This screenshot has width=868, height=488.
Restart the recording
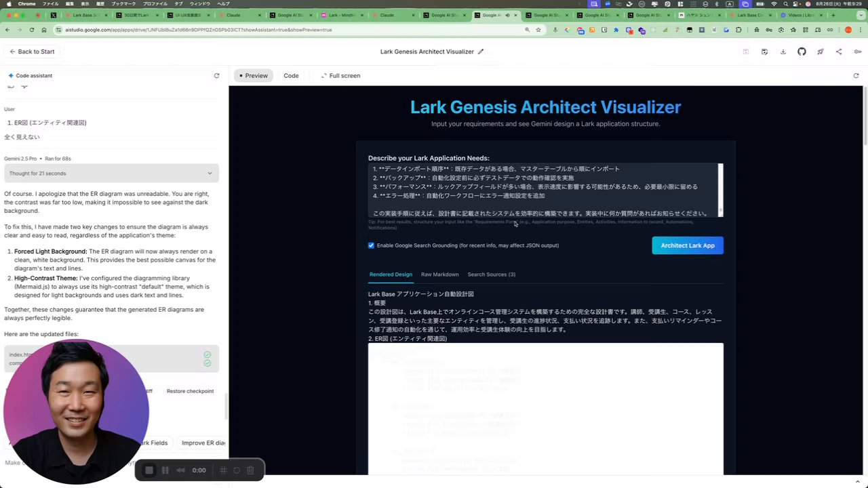237,470
